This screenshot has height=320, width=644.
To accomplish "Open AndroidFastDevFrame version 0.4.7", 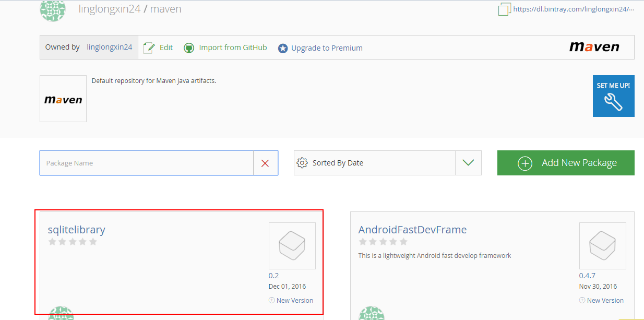I will pyautogui.click(x=587, y=276).
